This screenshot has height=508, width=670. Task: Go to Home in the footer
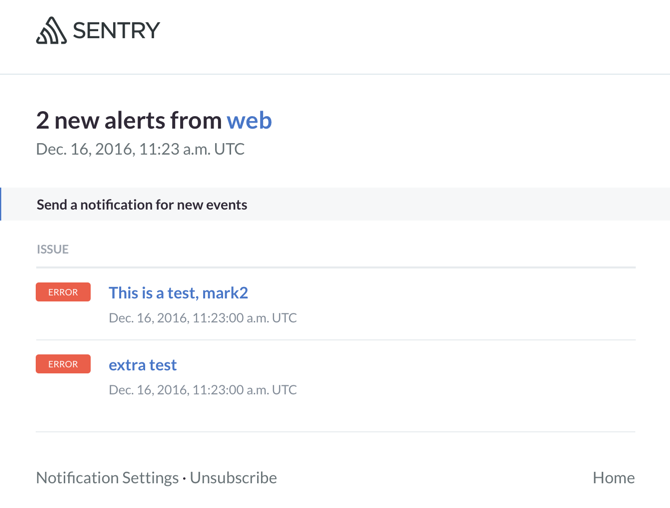tap(613, 478)
